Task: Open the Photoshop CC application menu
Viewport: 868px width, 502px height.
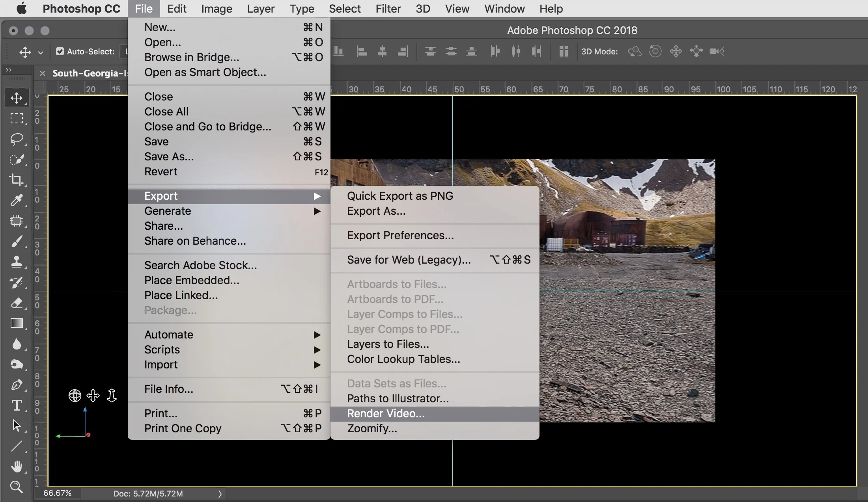Action: click(81, 9)
